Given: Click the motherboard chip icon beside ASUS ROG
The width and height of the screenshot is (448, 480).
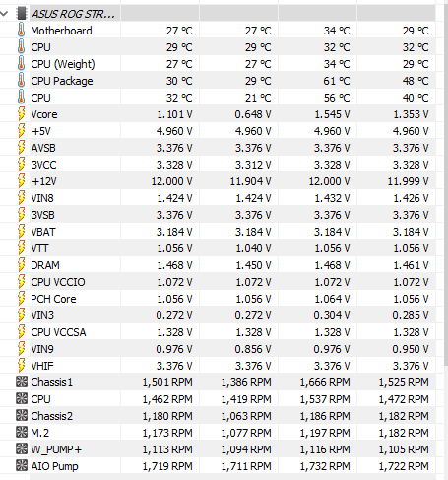Looking at the screenshot, I should coord(22,14).
